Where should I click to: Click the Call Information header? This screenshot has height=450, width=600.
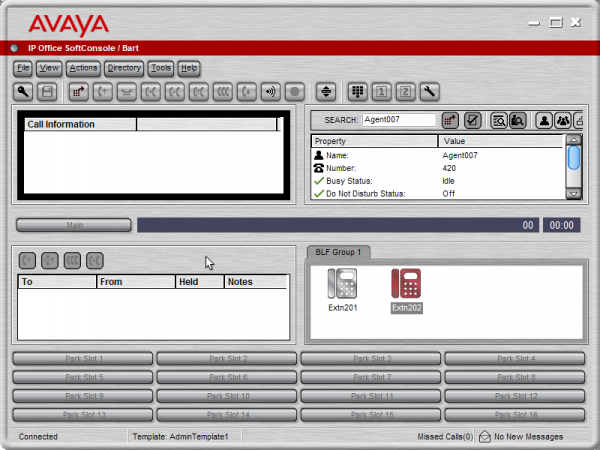click(80, 124)
